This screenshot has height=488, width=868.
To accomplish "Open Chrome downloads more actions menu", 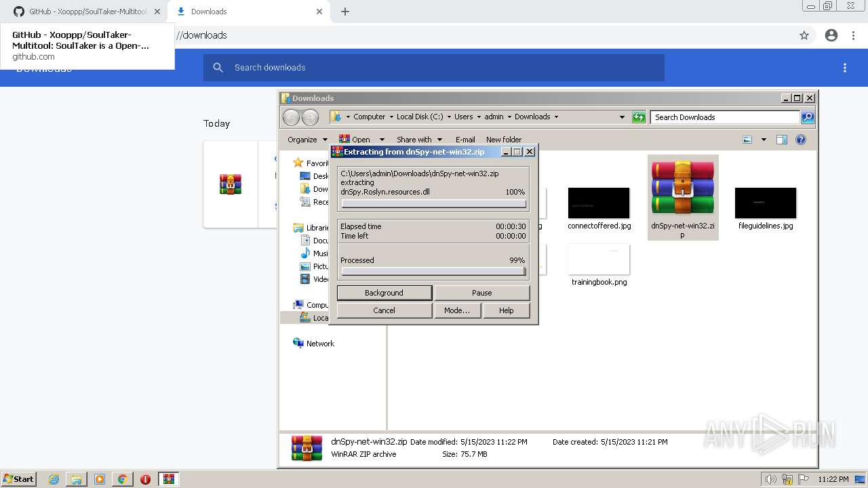I will (x=845, y=68).
